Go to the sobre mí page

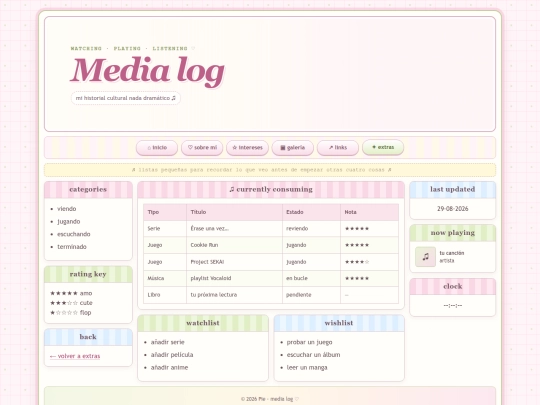click(202, 148)
